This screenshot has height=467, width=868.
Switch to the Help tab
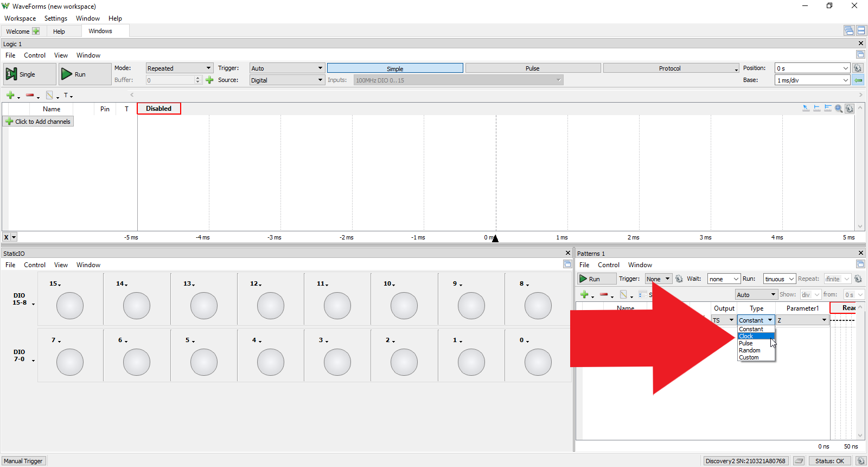point(59,31)
